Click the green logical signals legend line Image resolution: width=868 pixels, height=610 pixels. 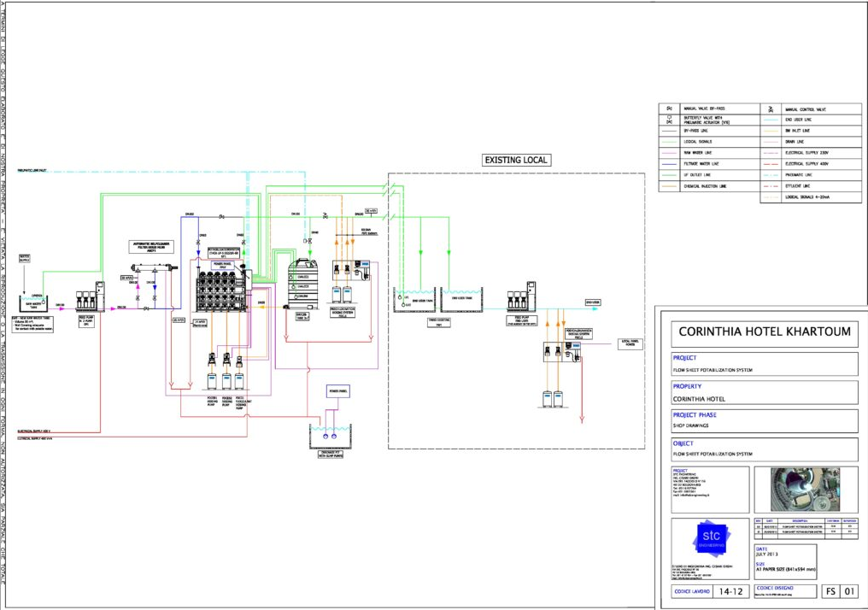[669, 143]
